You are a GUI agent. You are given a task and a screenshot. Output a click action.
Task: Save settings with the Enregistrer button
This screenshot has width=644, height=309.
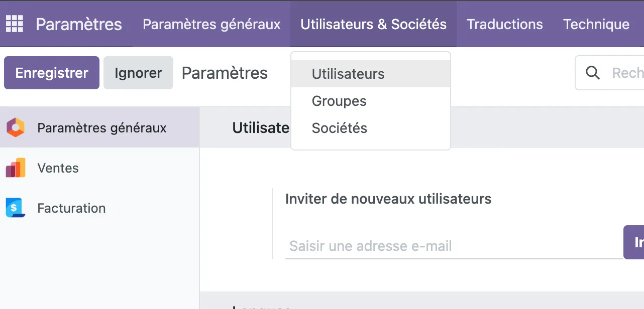[52, 73]
